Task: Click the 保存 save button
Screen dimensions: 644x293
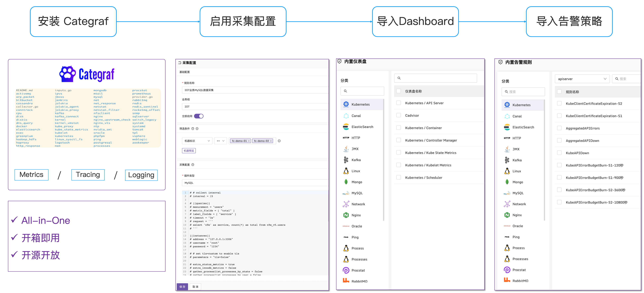Action: (182, 287)
